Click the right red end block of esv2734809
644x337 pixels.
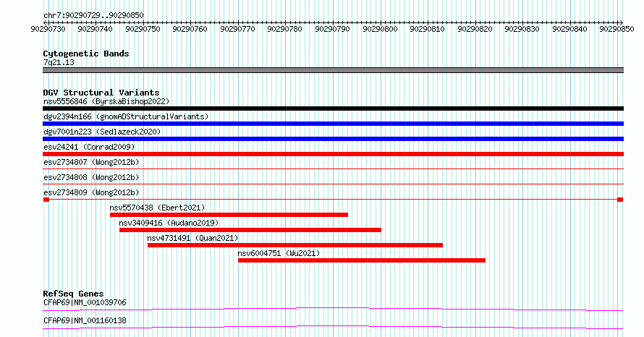(x=620, y=200)
